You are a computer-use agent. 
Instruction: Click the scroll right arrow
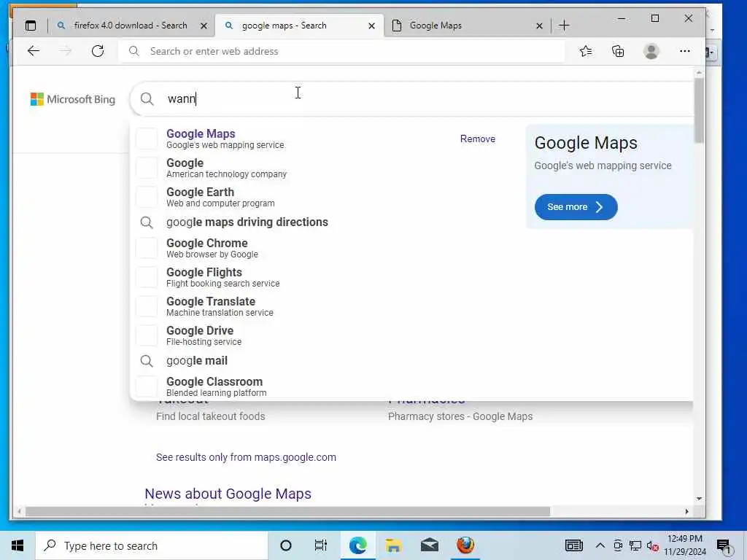[x=686, y=511]
